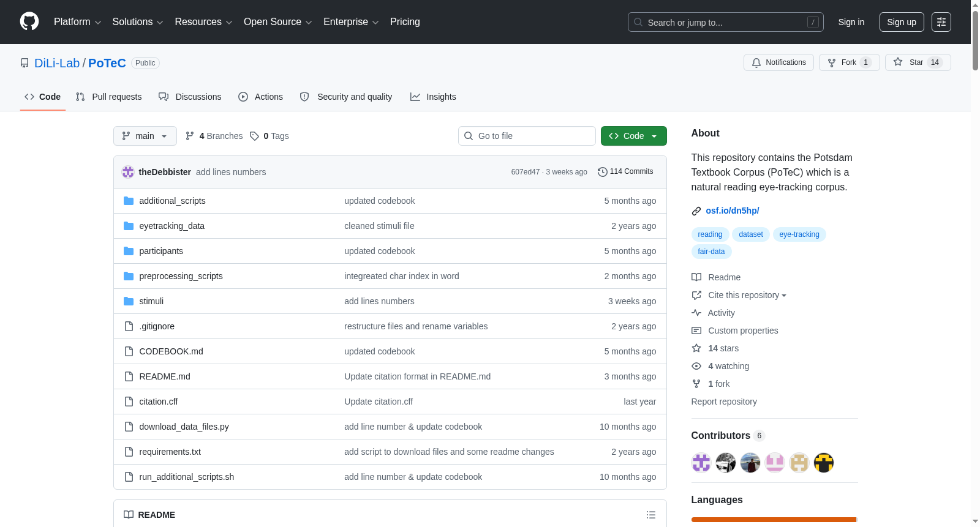Click the Go to file input
The width and height of the screenshot is (980, 527).
point(527,136)
